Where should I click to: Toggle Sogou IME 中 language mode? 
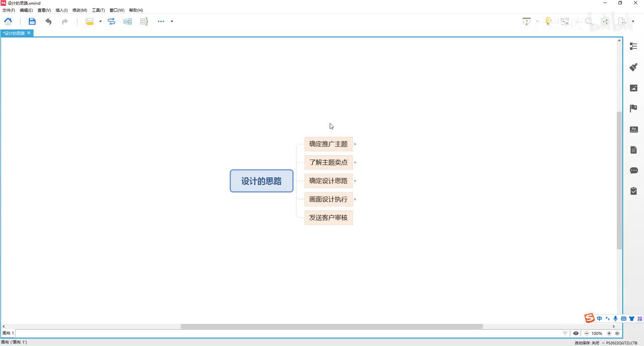(x=599, y=319)
